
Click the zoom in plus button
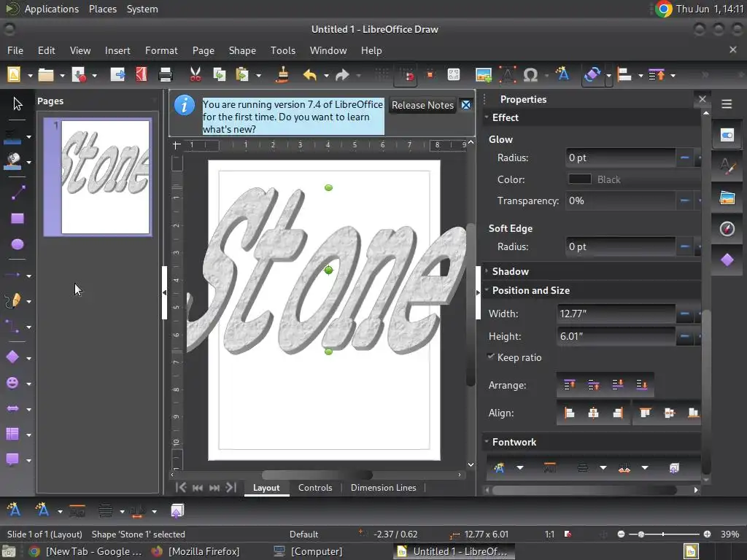click(707, 534)
